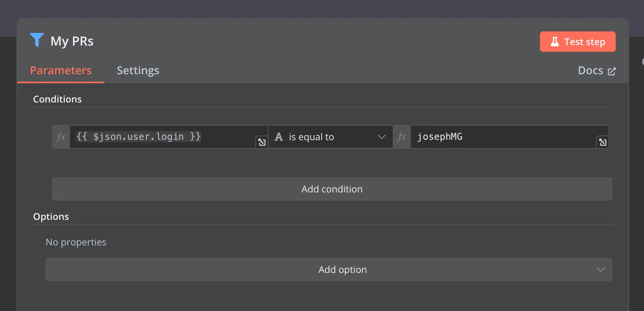This screenshot has width=644, height=311.
Task: Click the Add condition button
Action: click(332, 189)
